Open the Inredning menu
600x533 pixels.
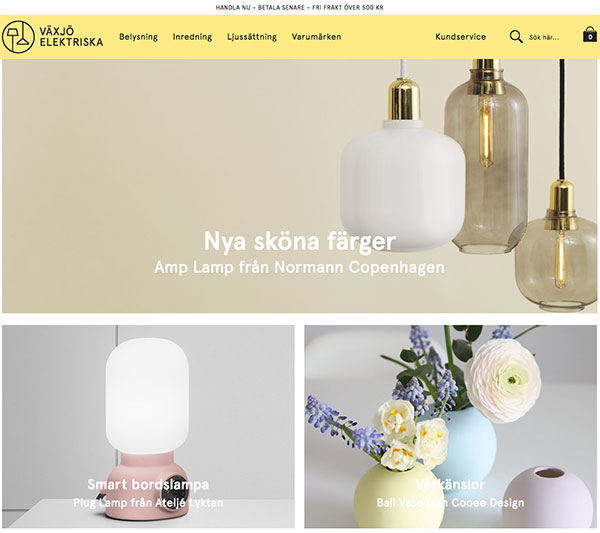coord(192,37)
